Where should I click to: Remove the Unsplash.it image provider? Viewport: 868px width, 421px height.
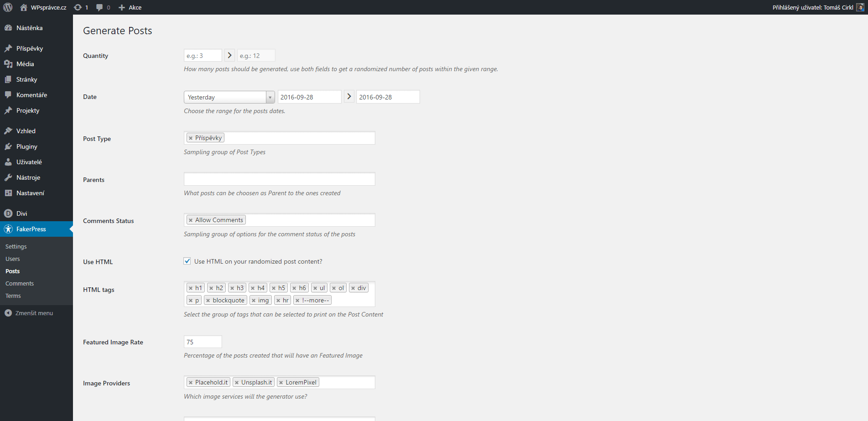click(x=237, y=383)
